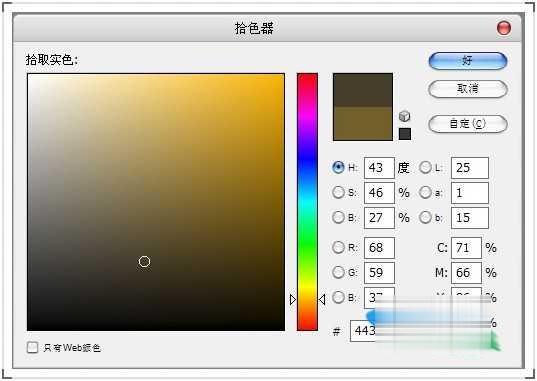Viewport: 537px width, 381px height.
Task: Select the Lab a radio button
Action: [425, 192]
